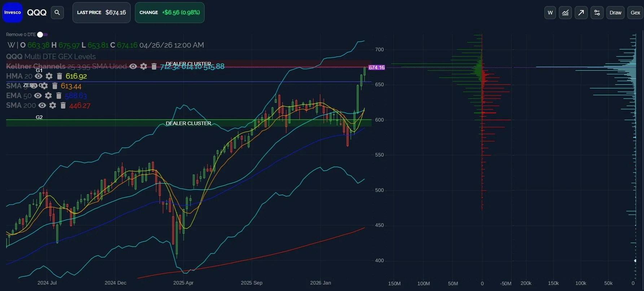
Task: Click the 200k volume axis label
Action: (x=526, y=283)
